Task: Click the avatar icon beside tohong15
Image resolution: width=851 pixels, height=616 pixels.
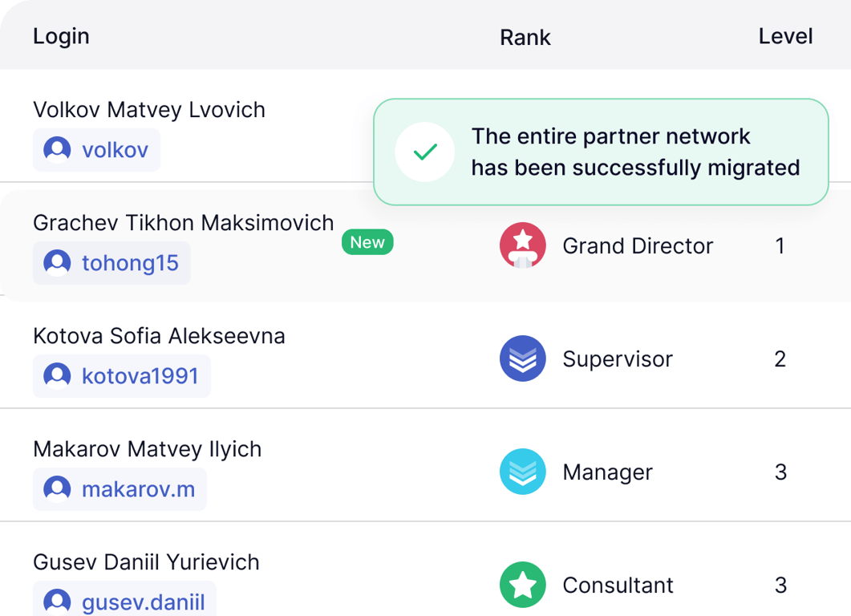Action: 57,263
